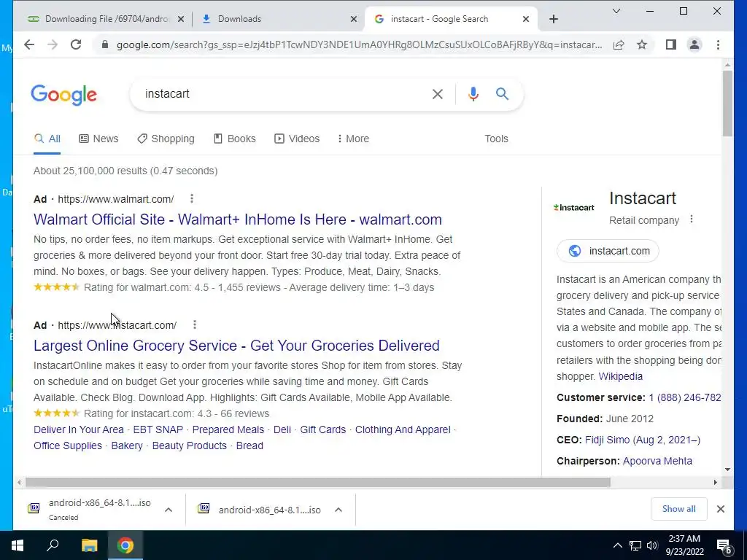Click the forward navigation arrow
The width and height of the screenshot is (747, 560).
[53, 44]
